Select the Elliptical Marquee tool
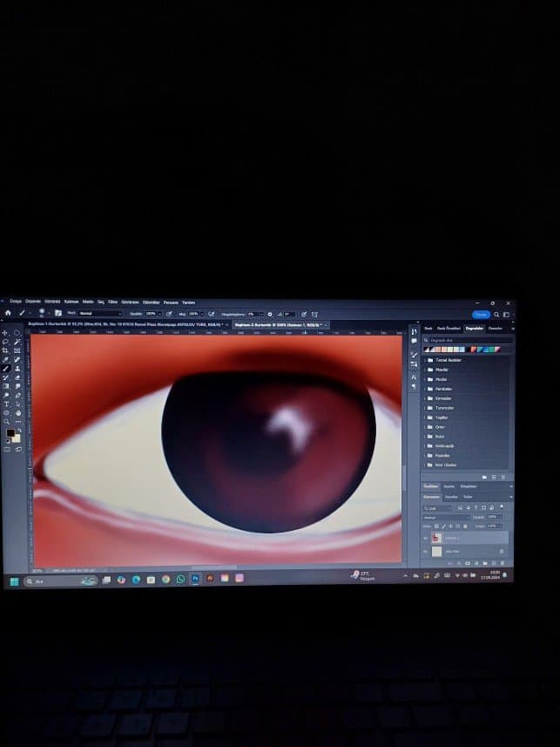The height and width of the screenshot is (747, 560). coord(17,332)
